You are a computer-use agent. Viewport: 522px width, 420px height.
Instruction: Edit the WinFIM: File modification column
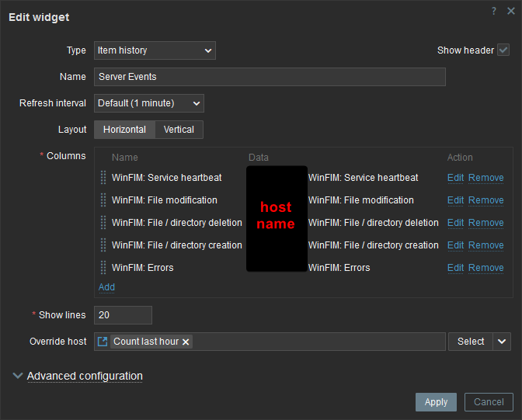click(455, 200)
